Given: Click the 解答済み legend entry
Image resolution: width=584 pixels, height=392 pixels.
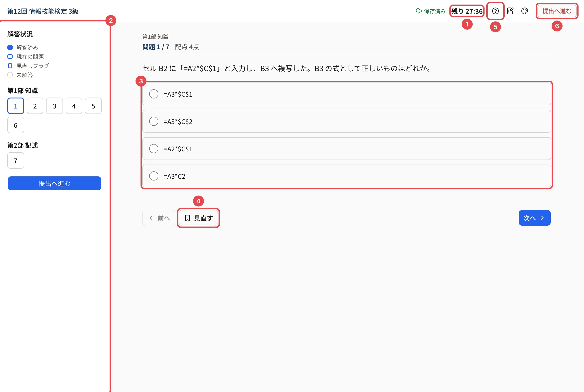Looking at the screenshot, I should [23, 47].
